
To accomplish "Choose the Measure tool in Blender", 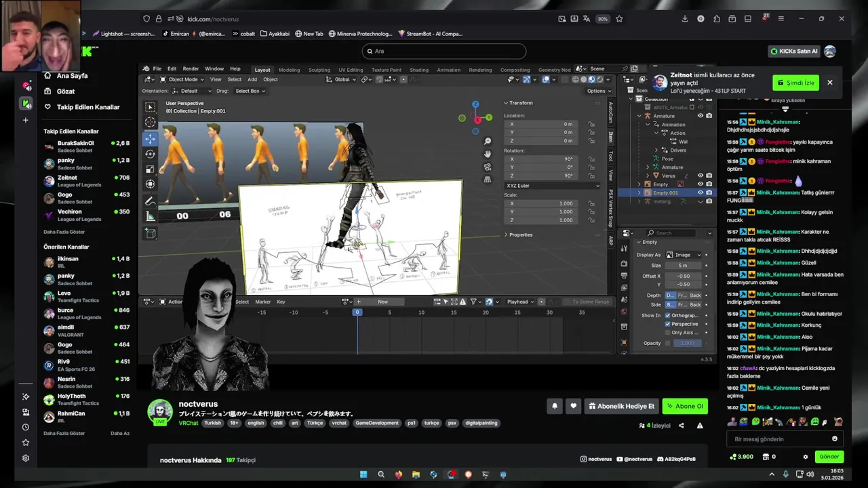I will point(150,217).
